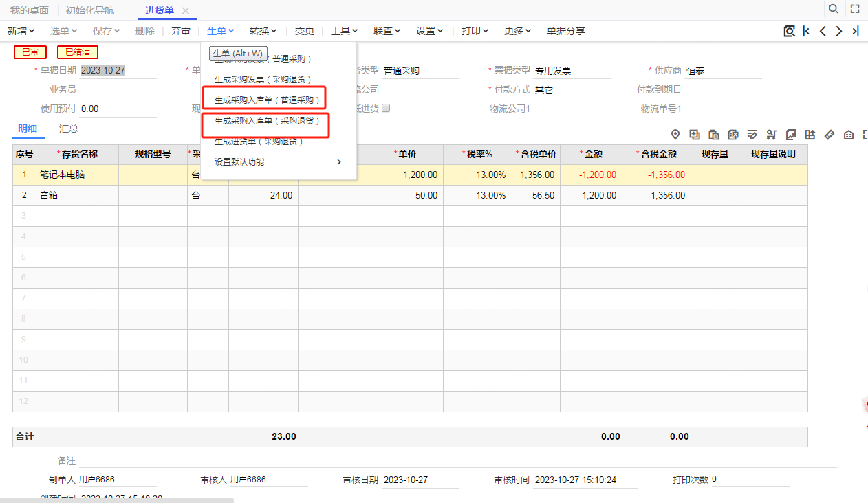
Task: Click the warehouse icon in table toolbar
Action: tap(849, 135)
